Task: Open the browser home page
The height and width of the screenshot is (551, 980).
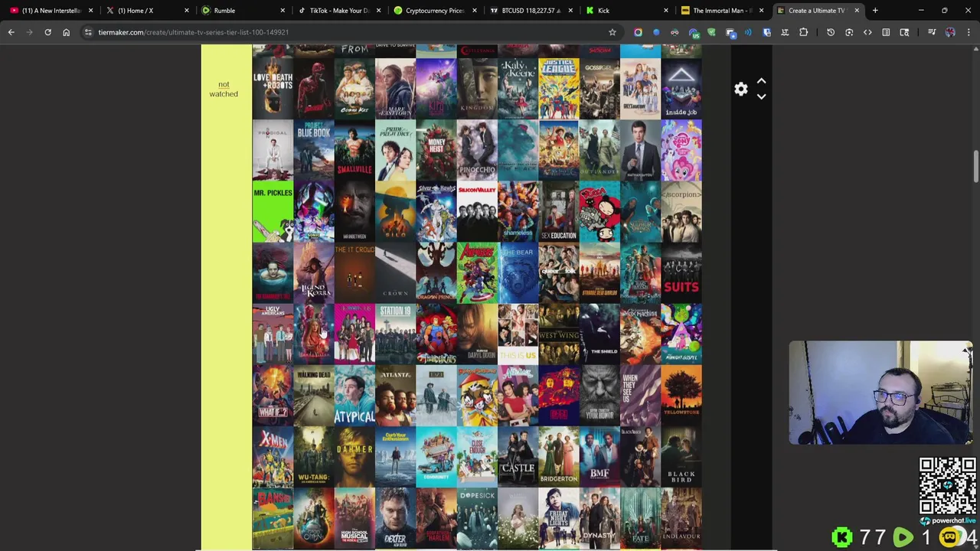Action: coord(66,32)
